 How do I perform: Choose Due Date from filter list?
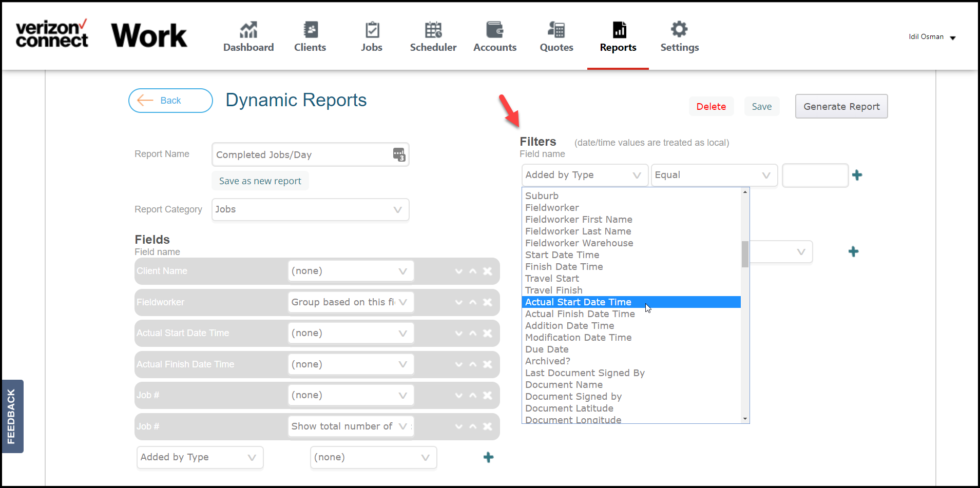click(631, 349)
